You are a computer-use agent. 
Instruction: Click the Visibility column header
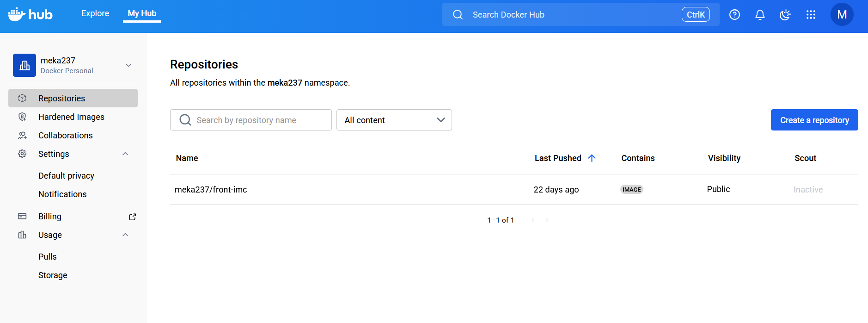(724, 158)
